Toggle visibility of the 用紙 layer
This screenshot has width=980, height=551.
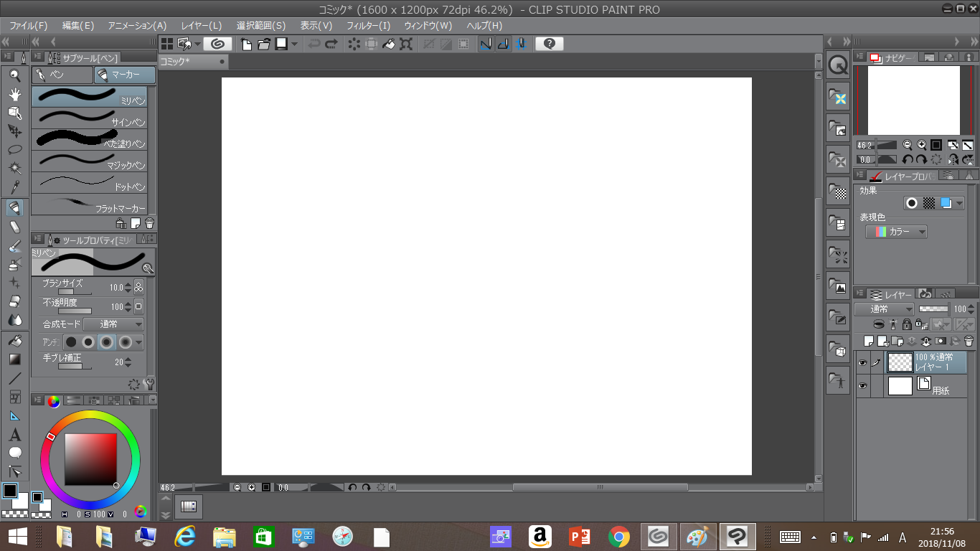pyautogui.click(x=862, y=387)
